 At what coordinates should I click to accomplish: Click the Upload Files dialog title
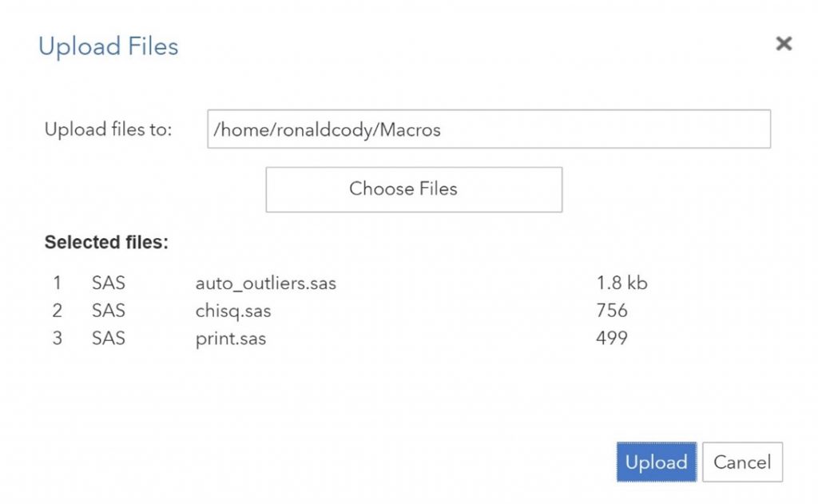click(x=107, y=46)
